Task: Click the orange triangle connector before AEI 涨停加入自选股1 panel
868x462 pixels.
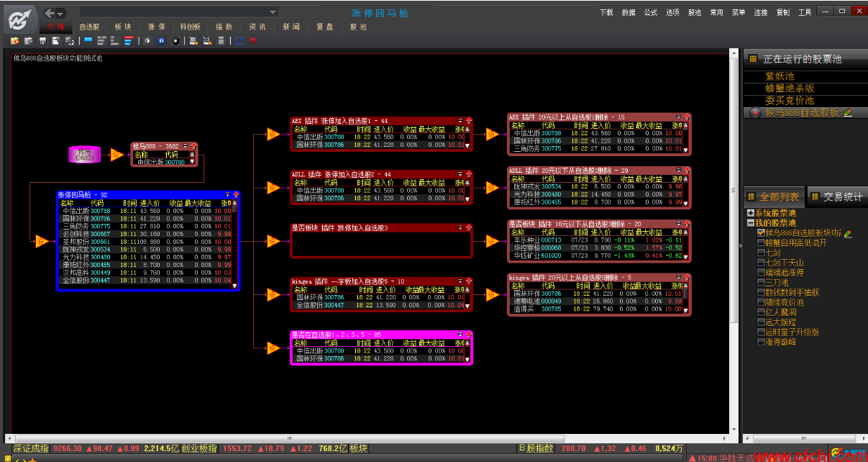Action: [x=273, y=134]
